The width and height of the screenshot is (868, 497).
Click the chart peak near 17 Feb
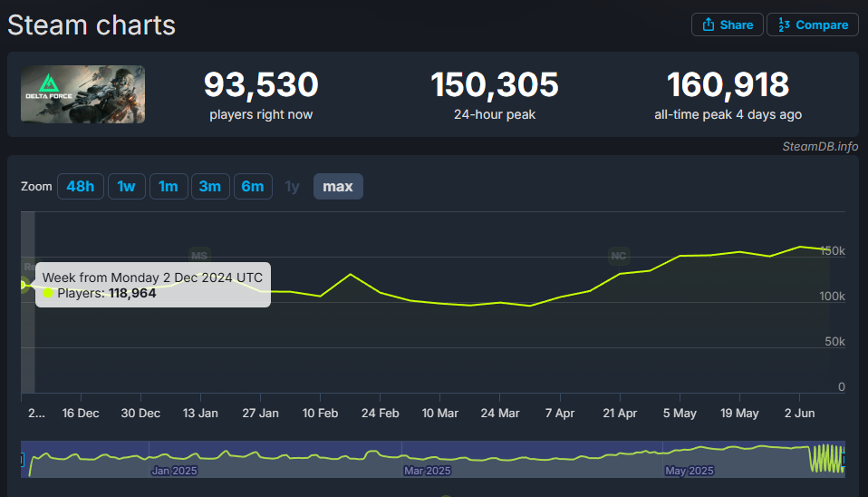(x=350, y=274)
